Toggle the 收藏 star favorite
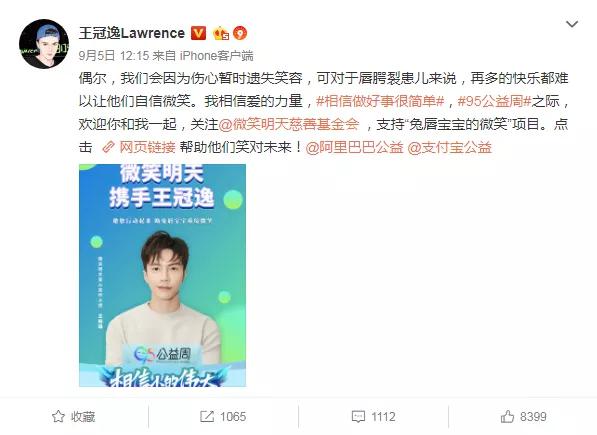Screen dimensions: 597x435 73,416
